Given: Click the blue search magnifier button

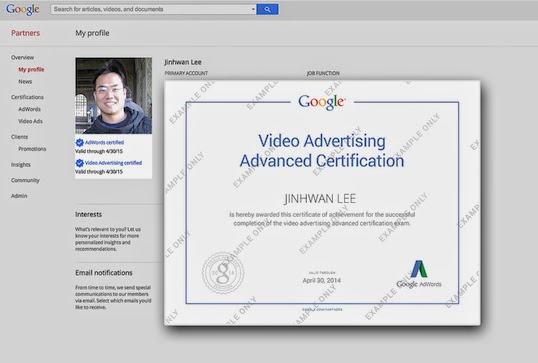Looking at the screenshot, I should pos(267,9).
